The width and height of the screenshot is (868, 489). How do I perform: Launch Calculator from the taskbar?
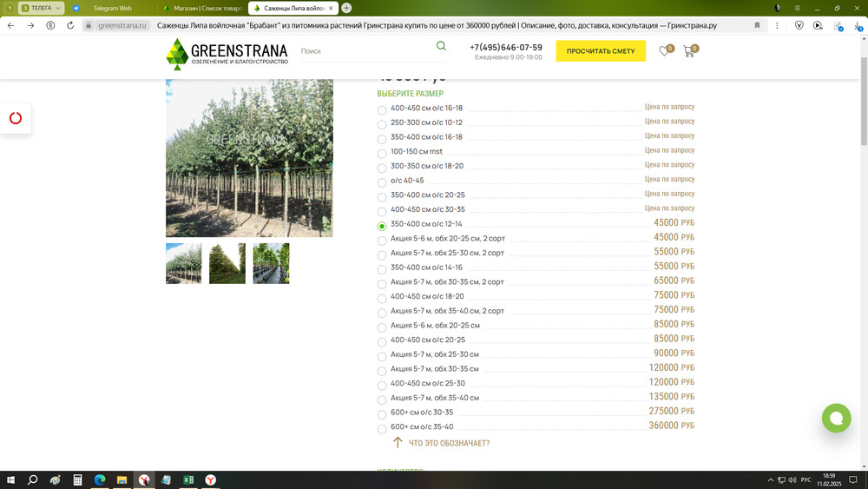click(x=77, y=479)
